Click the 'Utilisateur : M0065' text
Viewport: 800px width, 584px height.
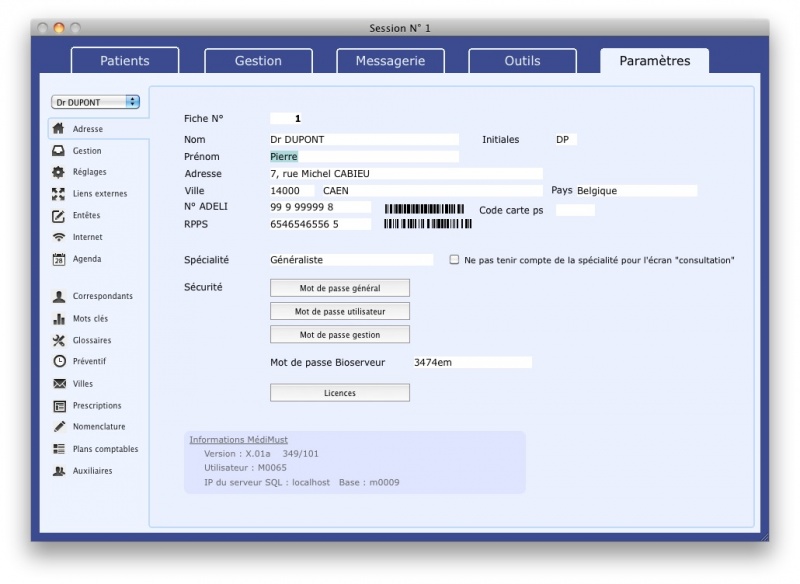[245, 467]
